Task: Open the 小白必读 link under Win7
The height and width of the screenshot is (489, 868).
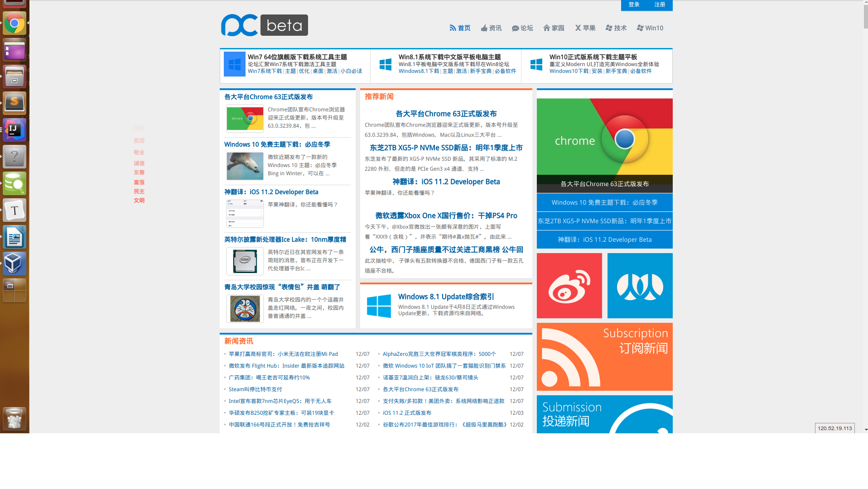Action: [351, 71]
